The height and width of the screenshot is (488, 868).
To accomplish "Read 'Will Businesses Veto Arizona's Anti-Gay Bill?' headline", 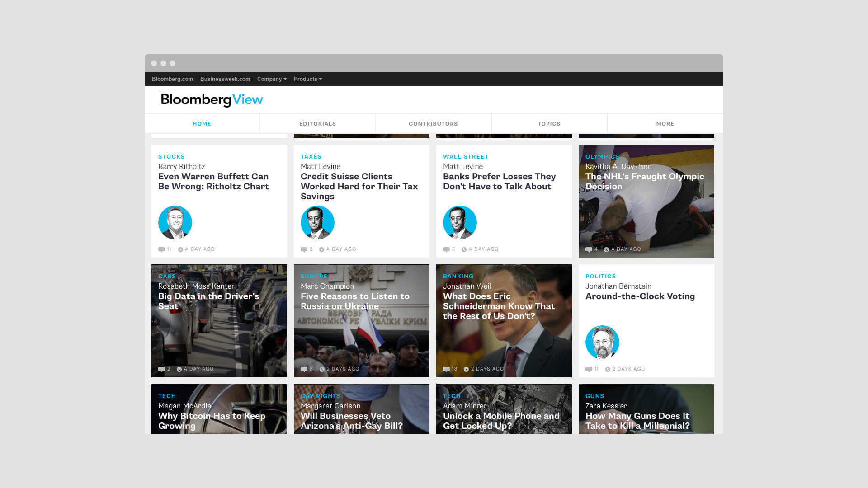I will (x=351, y=421).
